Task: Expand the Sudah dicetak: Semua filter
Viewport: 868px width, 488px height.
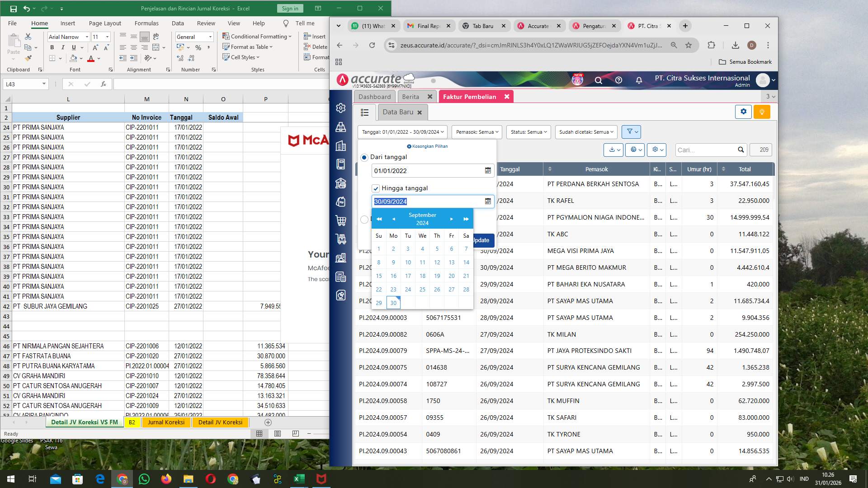Action: (585, 132)
